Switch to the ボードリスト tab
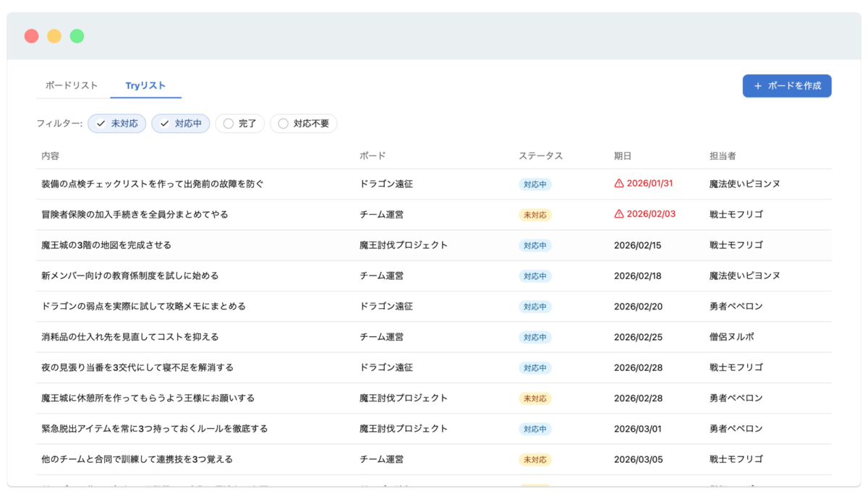Viewport: 868px width, 499px height. (72, 85)
